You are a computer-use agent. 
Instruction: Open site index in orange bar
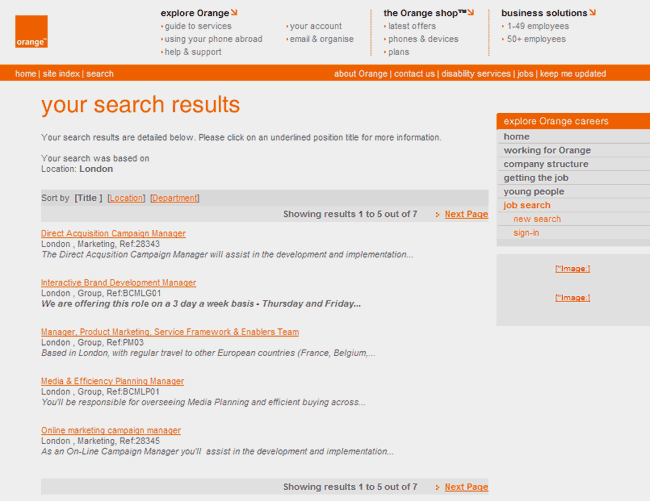pyautogui.click(x=61, y=74)
